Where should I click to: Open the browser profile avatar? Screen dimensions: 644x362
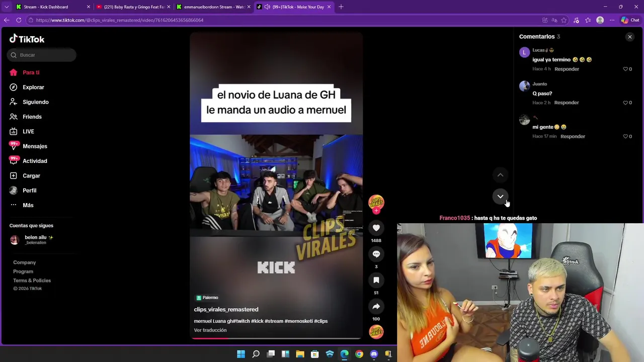(x=600, y=20)
